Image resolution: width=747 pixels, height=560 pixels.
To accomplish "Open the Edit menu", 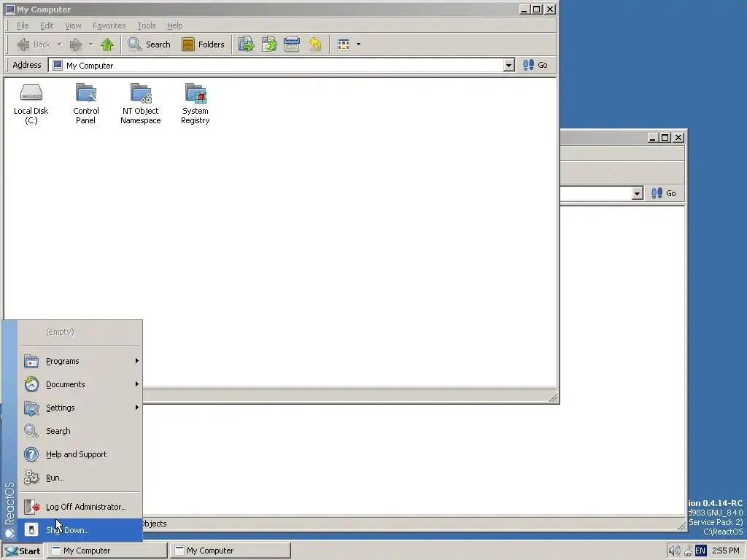I will pyautogui.click(x=47, y=26).
